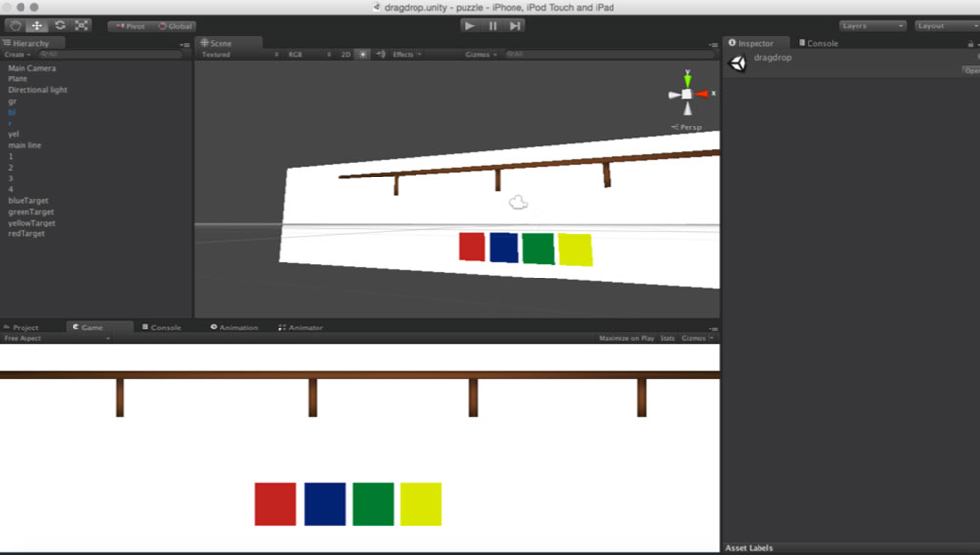Image resolution: width=980 pixels, height=555 pixels.
Task: Select the Move tool
Action: (x=37, y=25)
